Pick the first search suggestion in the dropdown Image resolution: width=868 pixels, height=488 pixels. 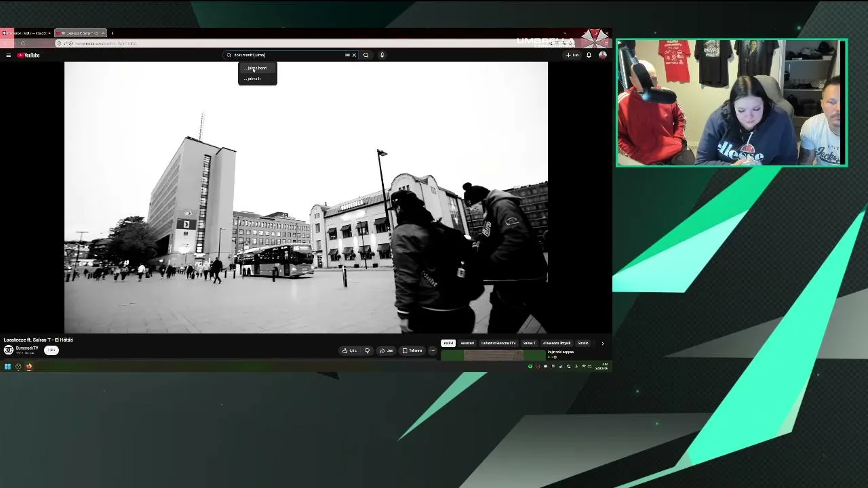point(258,68)
